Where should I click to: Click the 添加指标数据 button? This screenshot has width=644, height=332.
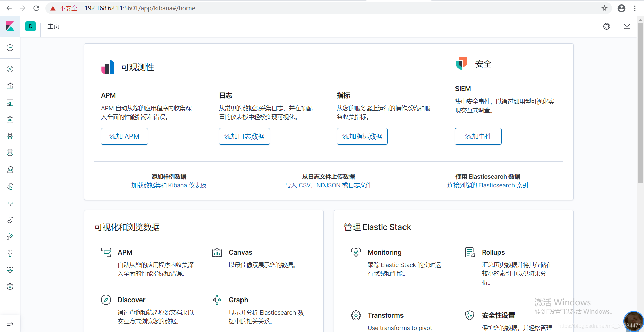pyautogui.click(x=362, y=136)
